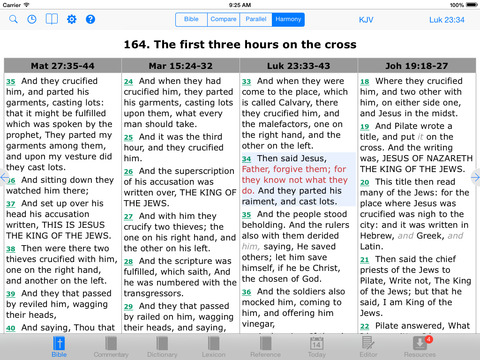
Task: Open the settings gear icon
Action: (x=72, y=19)
